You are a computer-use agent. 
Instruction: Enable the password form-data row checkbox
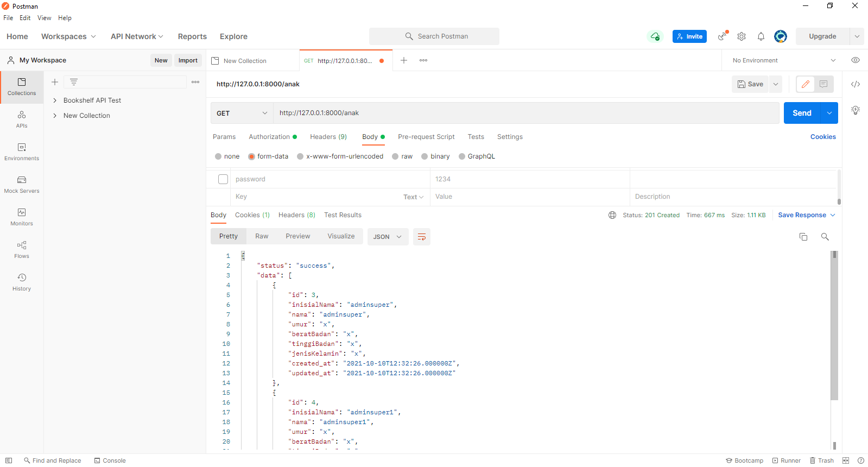pyautogui.click(x=223, y=179)
